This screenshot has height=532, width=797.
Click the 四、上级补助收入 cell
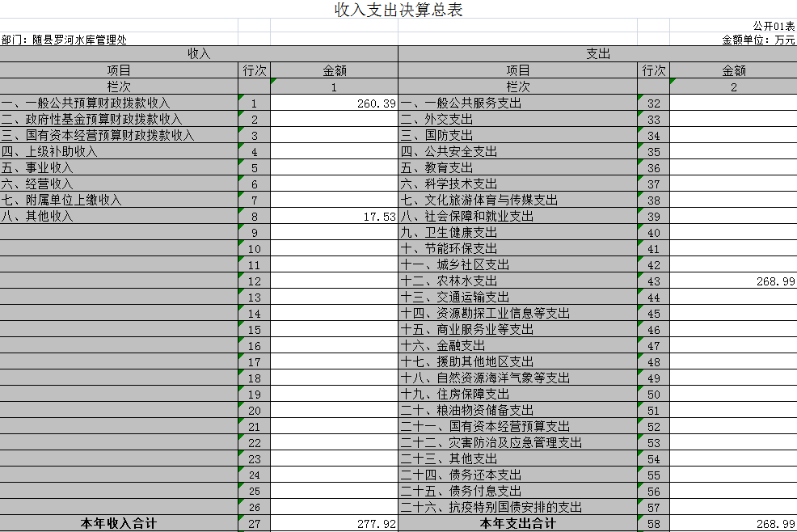[119, 151]
